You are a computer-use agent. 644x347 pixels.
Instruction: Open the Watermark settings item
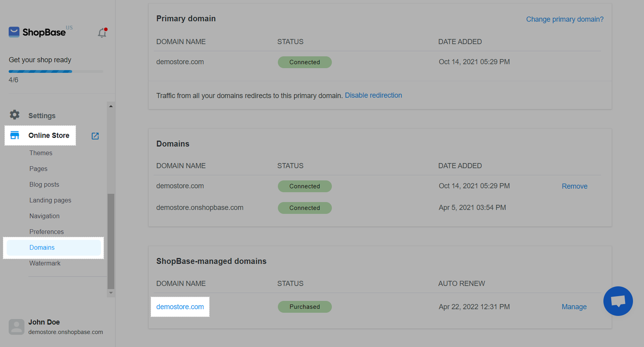point(45,263)
